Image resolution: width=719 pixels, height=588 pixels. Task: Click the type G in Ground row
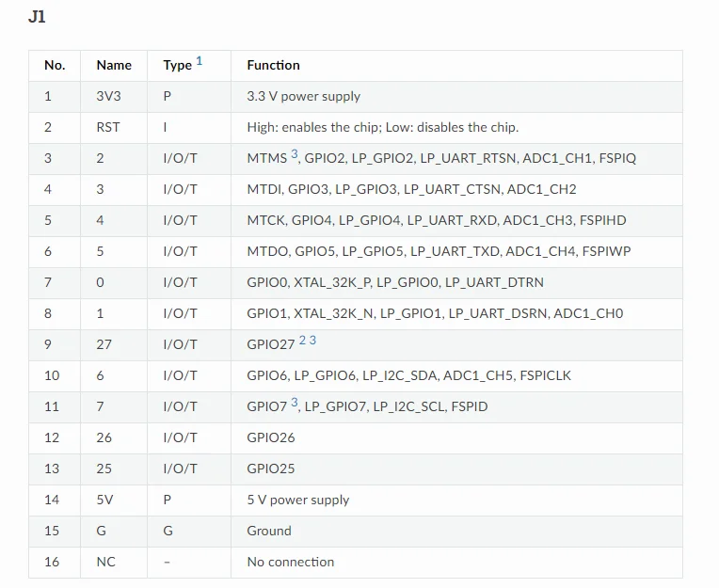[x=168, y=531]
